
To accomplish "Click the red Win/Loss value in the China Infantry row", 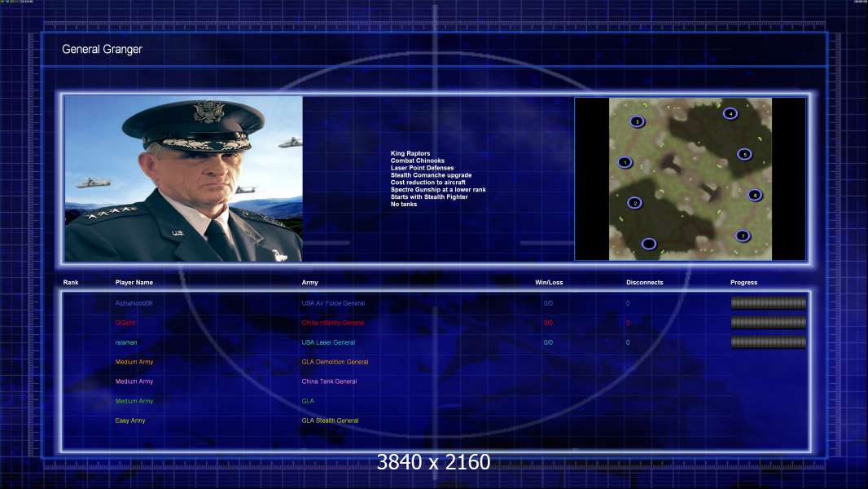I will [x=548, y=323].
